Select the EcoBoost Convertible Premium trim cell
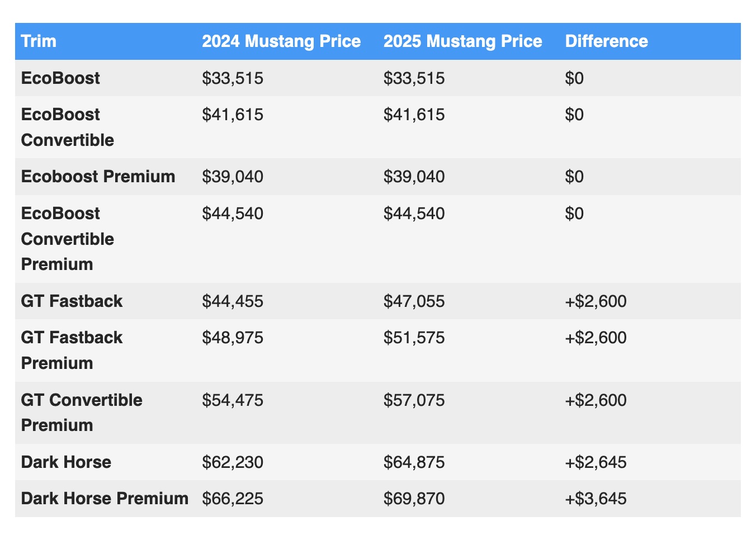Screen dimensions: 756x540 point(67,239)
